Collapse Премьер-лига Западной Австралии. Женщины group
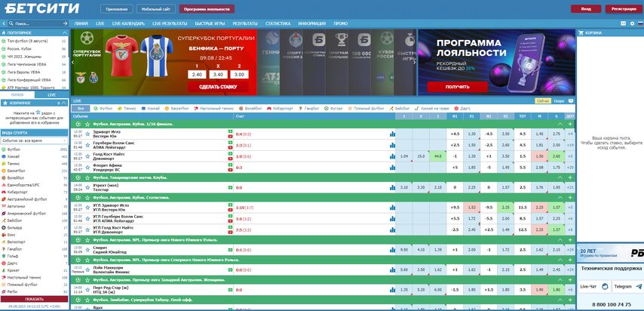 pos(560,280)
